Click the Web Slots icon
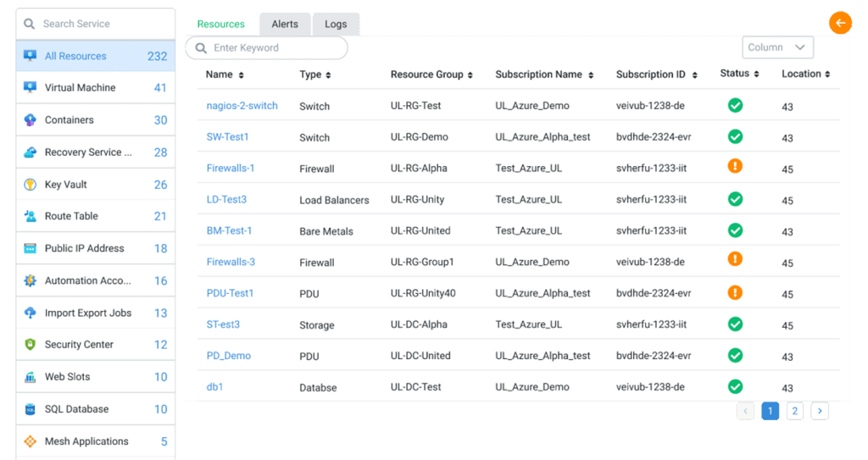The width and height of the screenshot is (868, 460). coord(30,377)
